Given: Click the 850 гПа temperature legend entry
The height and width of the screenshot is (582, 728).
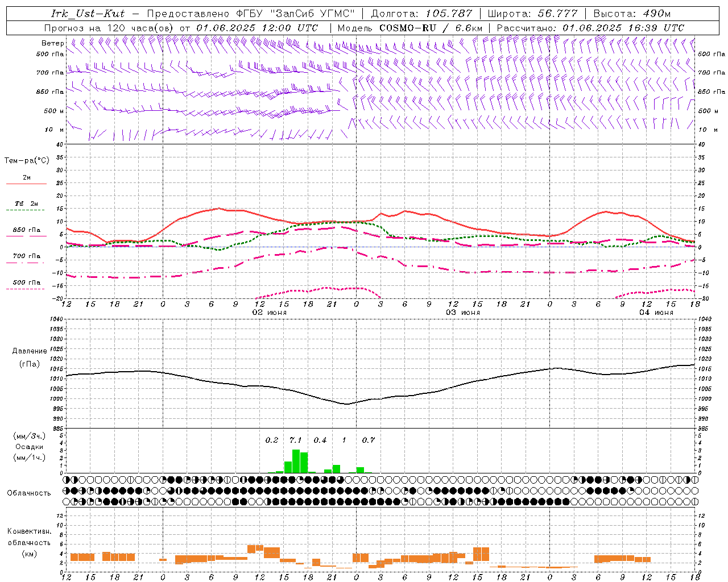Looking at the screenshot, I should click(27, 230).
